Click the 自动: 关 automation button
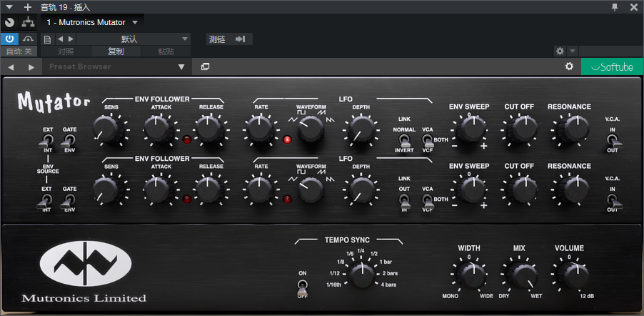Viewport: 644px width, 316px height. coord(19,51)
